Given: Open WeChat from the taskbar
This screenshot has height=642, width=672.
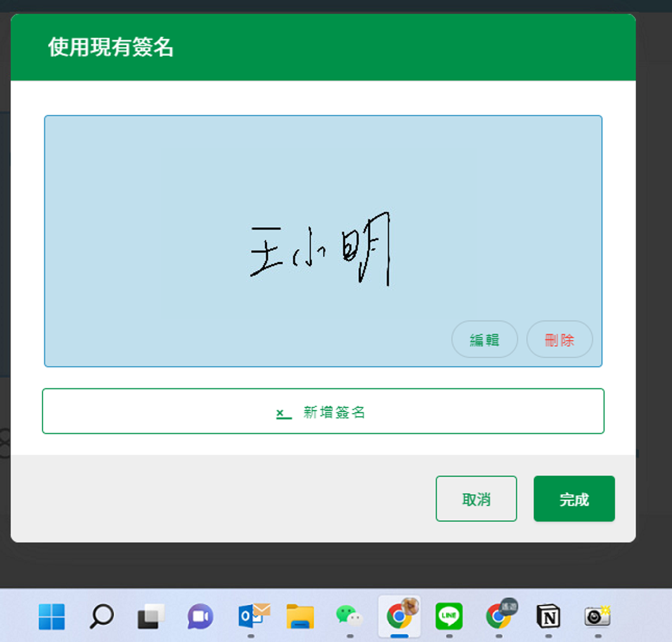Looking at the screenshot, I should [349, 616].
